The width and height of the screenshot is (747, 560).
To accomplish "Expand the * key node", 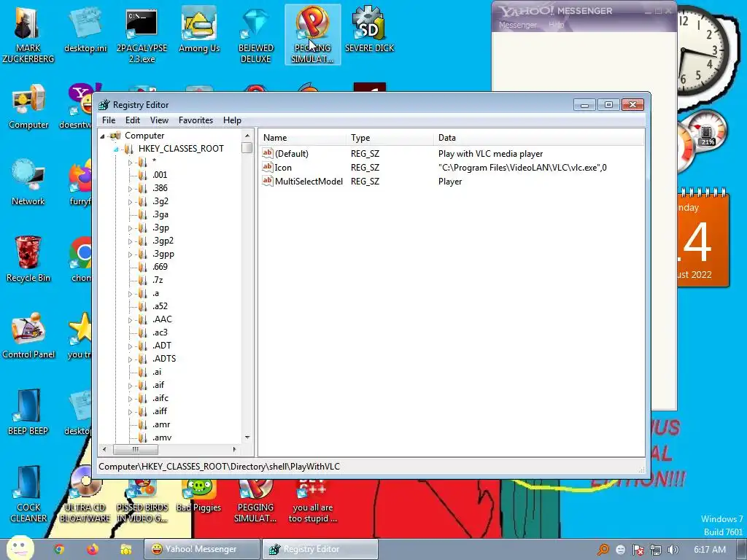I will tap(130, 163).
